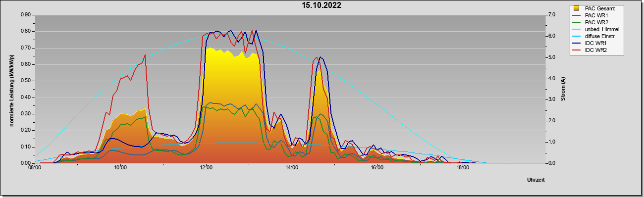Viewport: 644px width, 198px height.
Task: Select the IDC WR1 legend entry
Action: click(x=596, y=43)
